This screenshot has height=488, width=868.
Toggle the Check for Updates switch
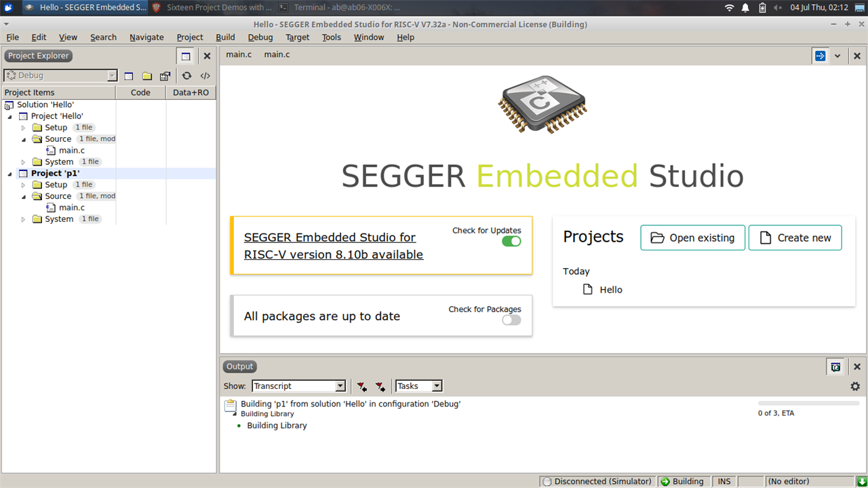[511, 242]
